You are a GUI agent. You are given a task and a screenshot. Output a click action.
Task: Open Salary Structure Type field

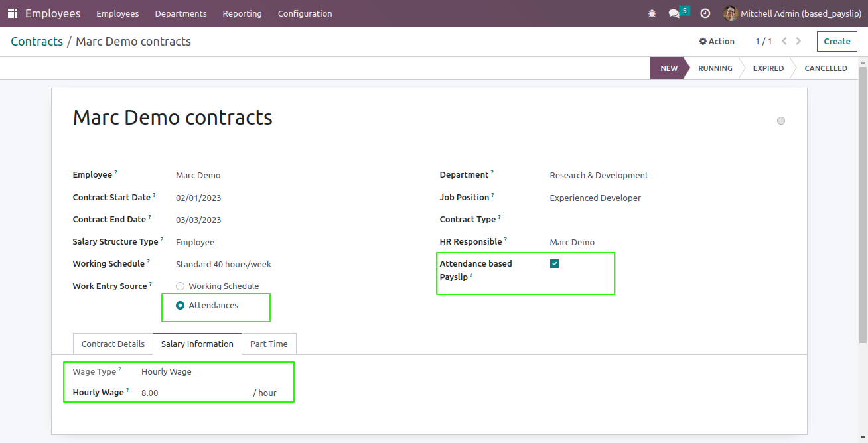click(x=195, y=243)
